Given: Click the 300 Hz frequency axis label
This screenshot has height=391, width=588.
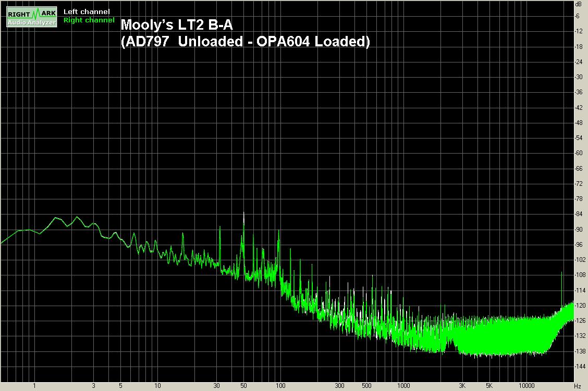Looking at the screenshot, I should pos(339,386).
